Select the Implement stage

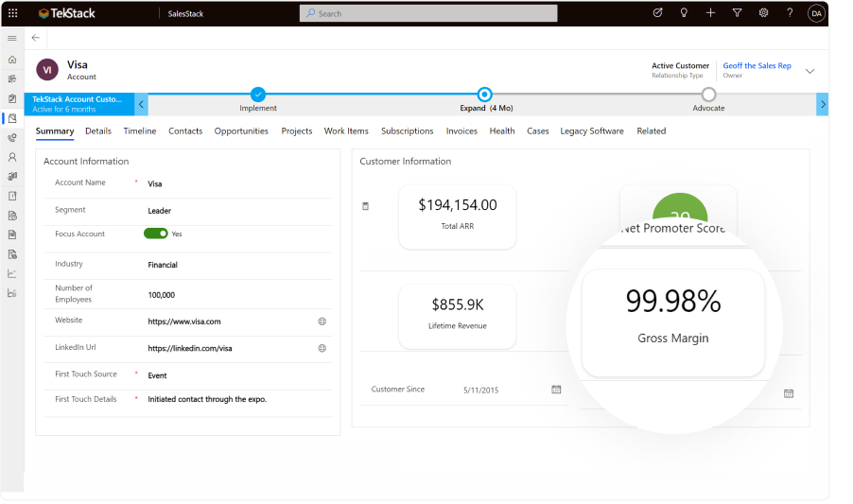[258, 95]
